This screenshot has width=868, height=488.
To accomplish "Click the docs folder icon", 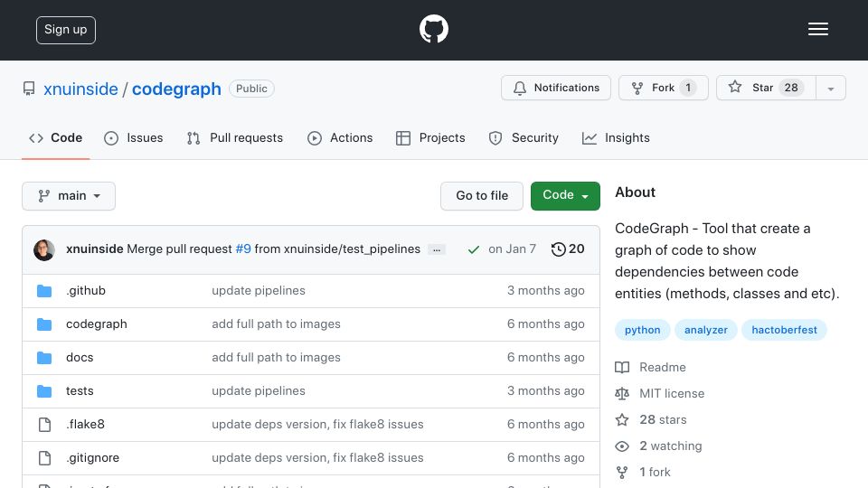I will 44,358.
